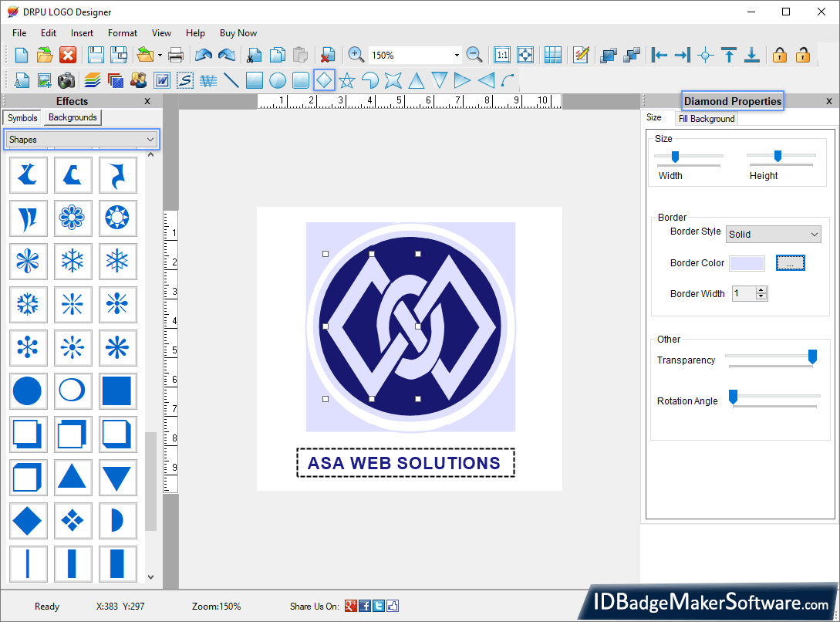This screenshot has height=622, width=840.
Task: Open the Format menu
Action: [x=123, y=33]
